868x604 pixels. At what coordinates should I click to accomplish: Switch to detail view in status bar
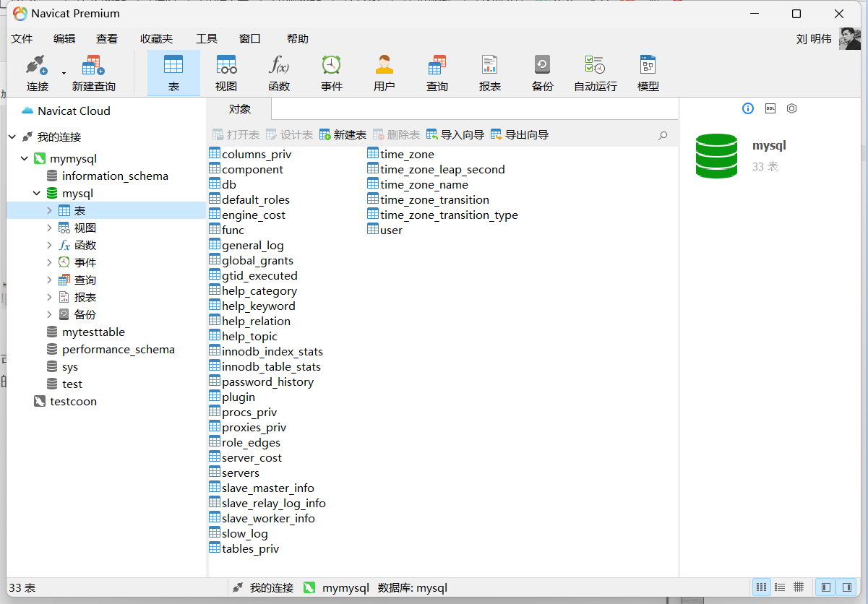[780, 587]
